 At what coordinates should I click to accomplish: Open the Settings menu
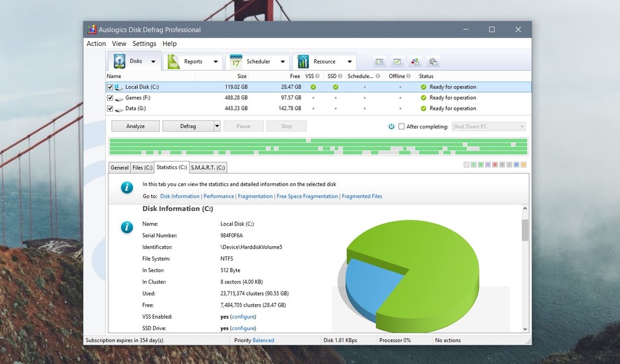tap(144, 44)
